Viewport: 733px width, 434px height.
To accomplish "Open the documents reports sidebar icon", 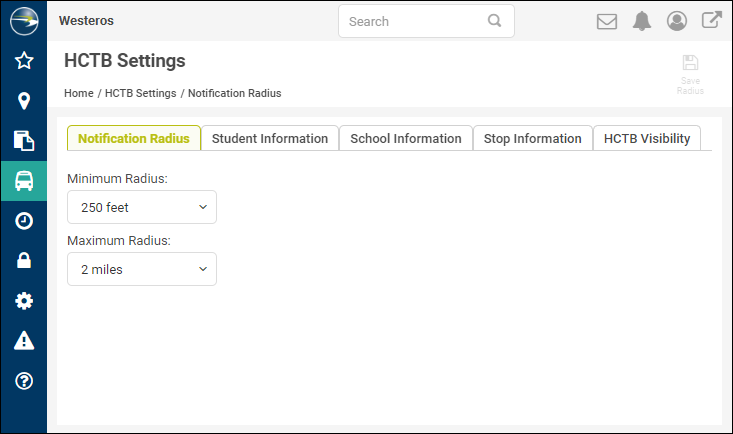I will 24,141.
